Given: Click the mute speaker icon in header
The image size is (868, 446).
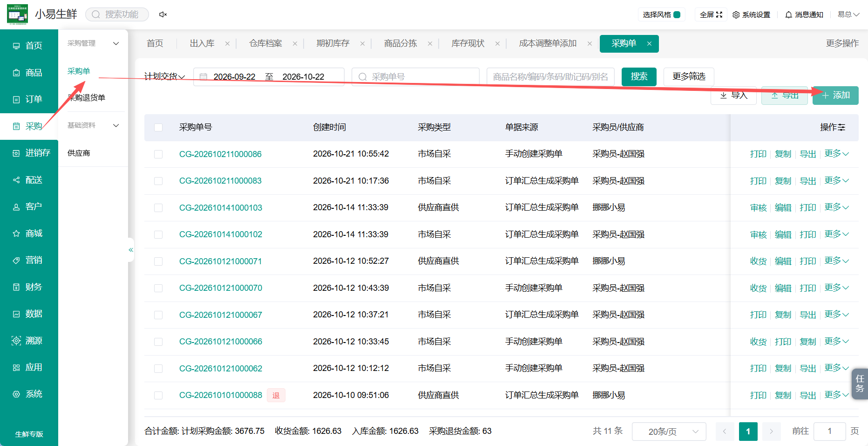Looking at the screenshot, I should pyautogui.click(x=163, y=14).
